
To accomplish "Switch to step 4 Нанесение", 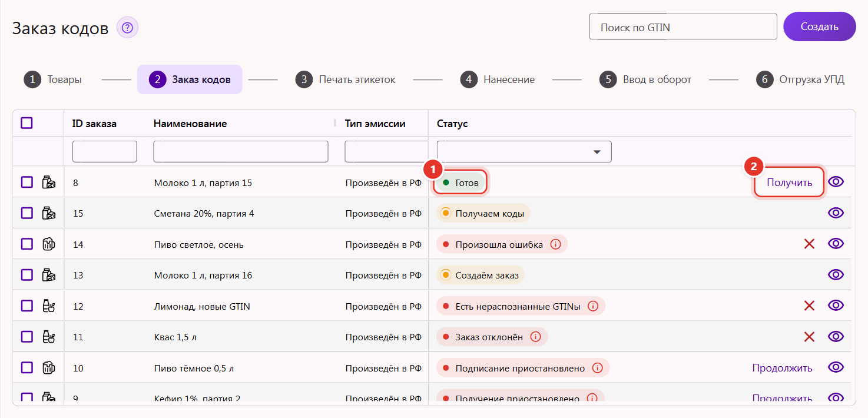I will coord(498,79).
